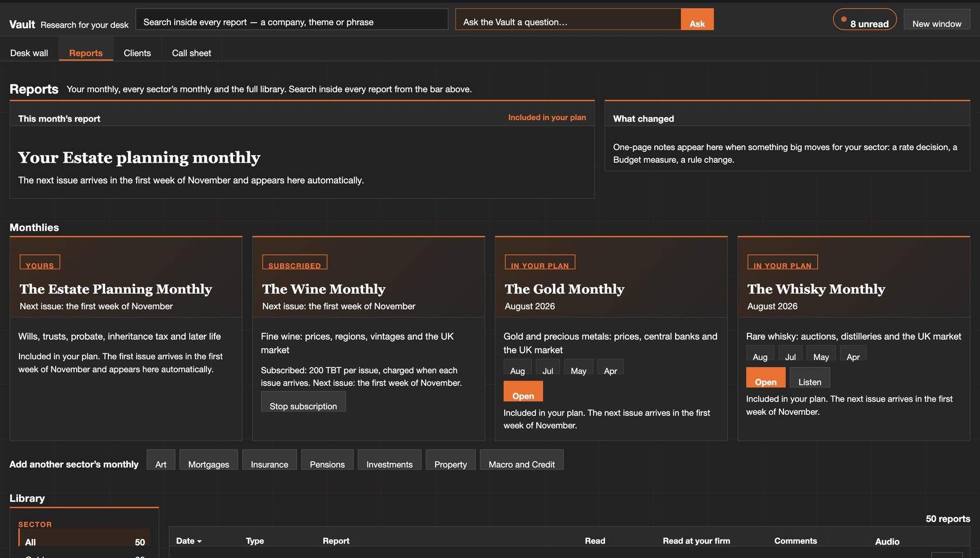Viewport: 980px width, 558px height.
Task: Click the Type column header
Action: pos(255,541)
